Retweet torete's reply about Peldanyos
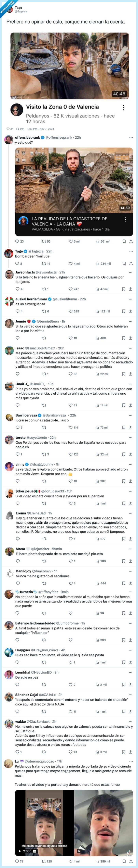Viewport: 138px width, 868px height. [x=44, y=454]
